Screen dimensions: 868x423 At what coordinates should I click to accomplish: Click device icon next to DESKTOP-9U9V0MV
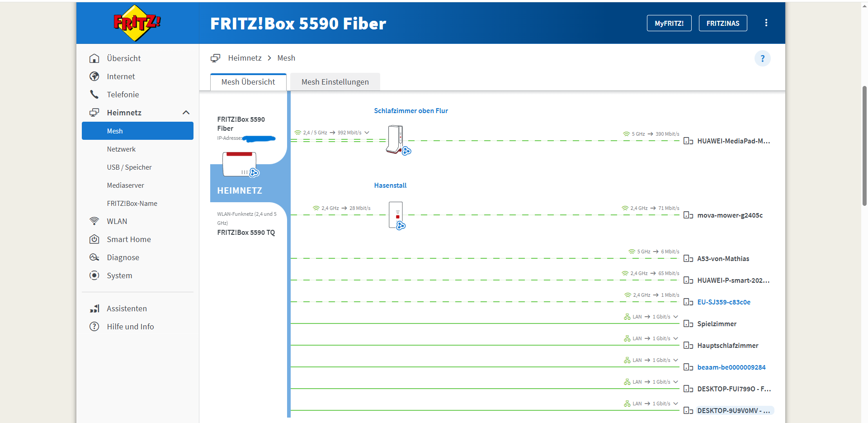[688, 411]
